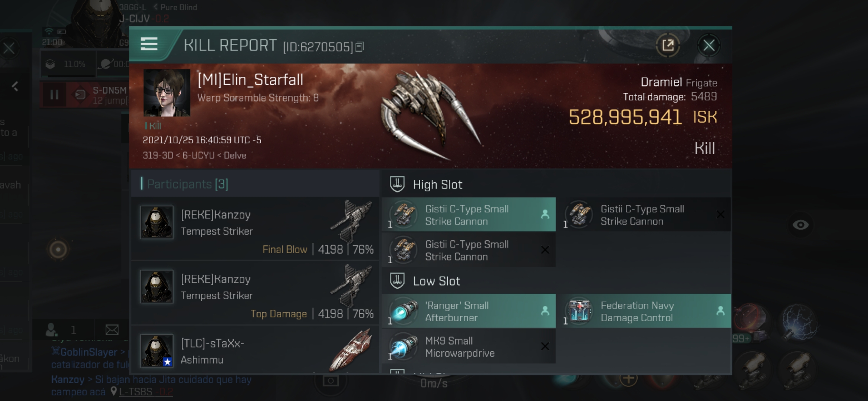868x401 pixels.
Task: Select Federation Navy Damage Control module
Action: click(x=646, y=311)
